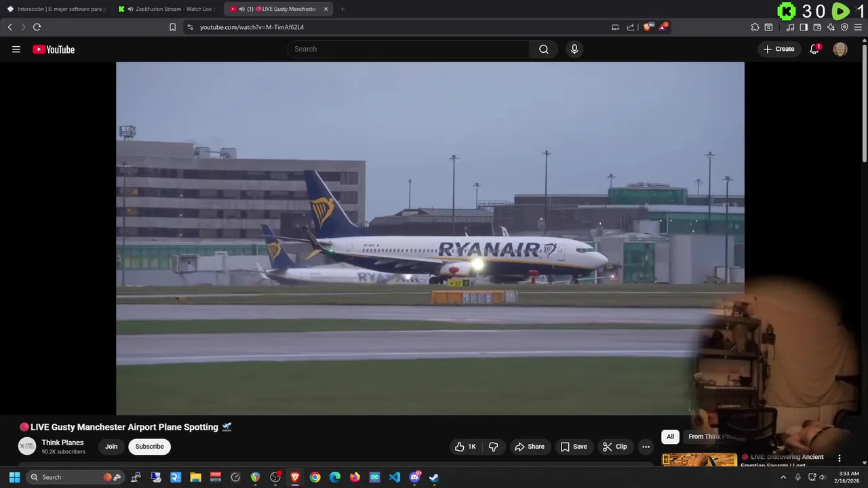Like the video with thumbs up
868x488 pixels.
(465, 447)
